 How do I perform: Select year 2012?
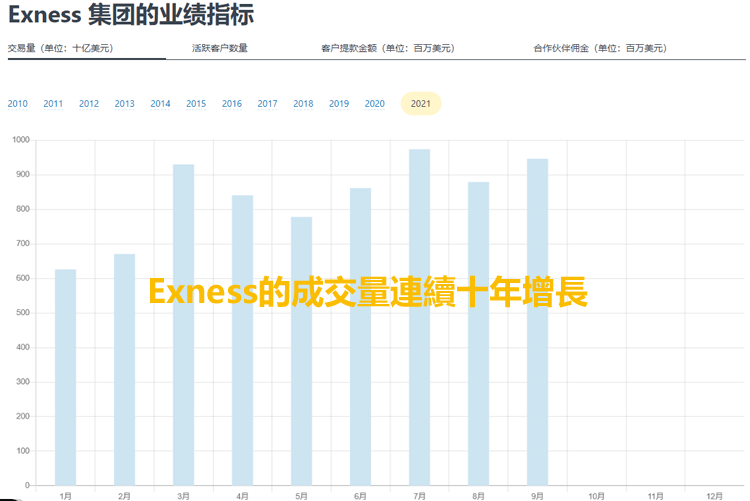(89, 103)
